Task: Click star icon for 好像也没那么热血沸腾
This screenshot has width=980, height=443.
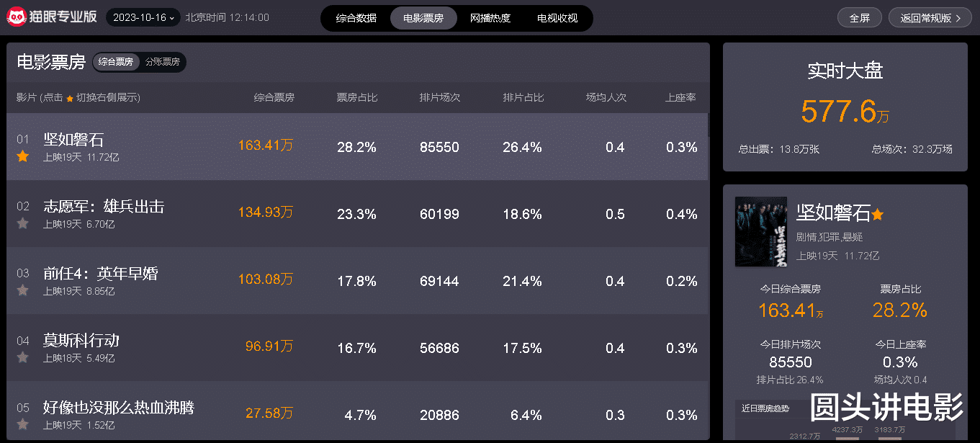Action: [23, 424]
